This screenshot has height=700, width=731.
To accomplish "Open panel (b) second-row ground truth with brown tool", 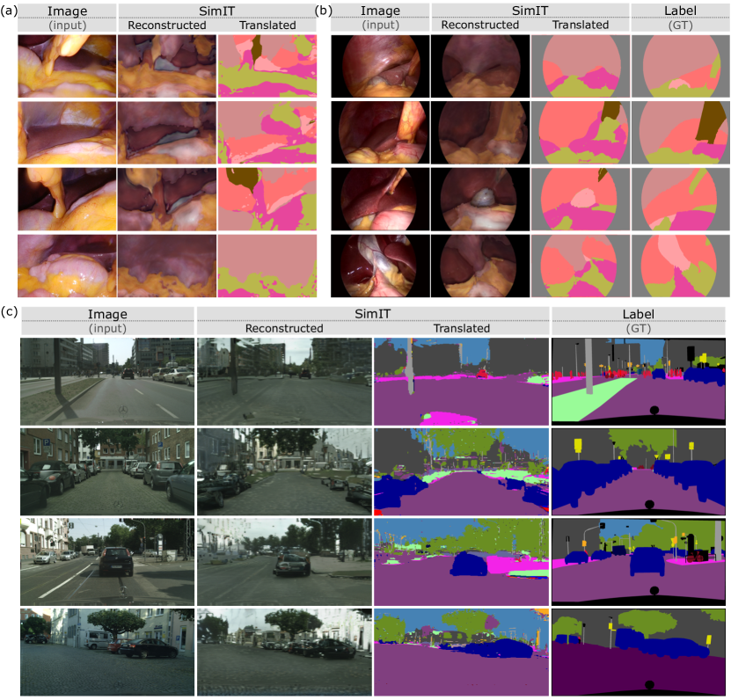I will (x=681, y=133).
